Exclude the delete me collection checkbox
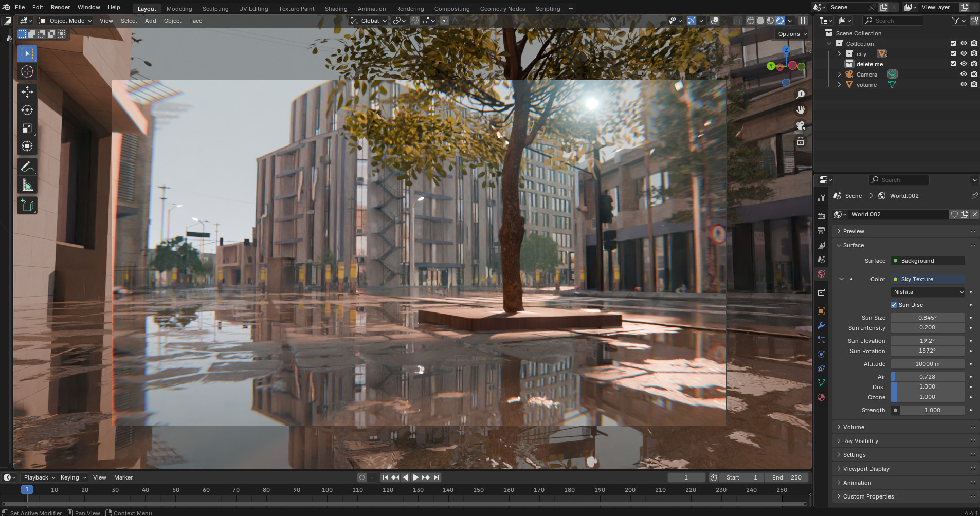Screen dimensions: 980x516 pyautogui.click(x=953, y=64)
